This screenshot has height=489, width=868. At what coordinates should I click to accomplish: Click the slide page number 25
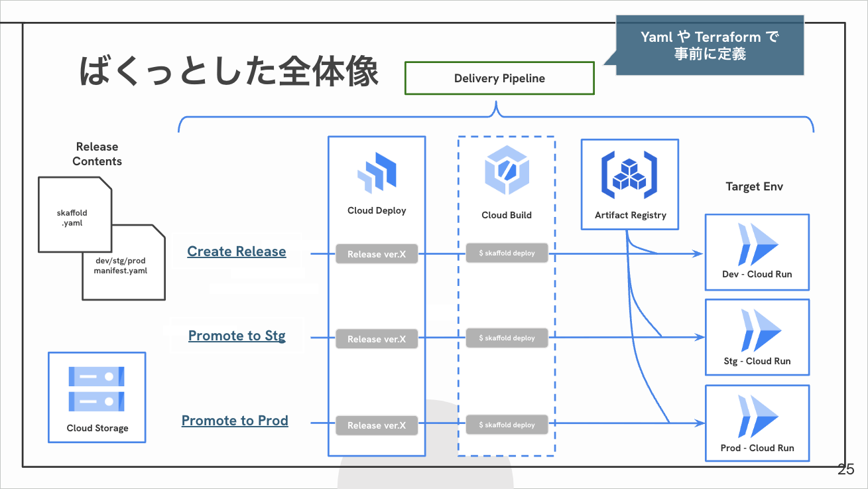(x=846, y=470)
